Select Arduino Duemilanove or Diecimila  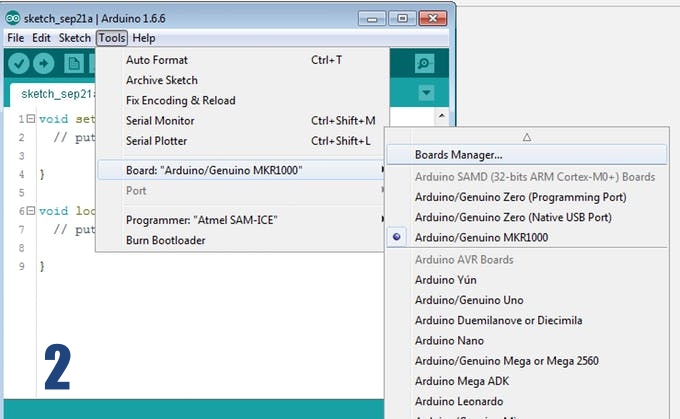coord(526,320)
